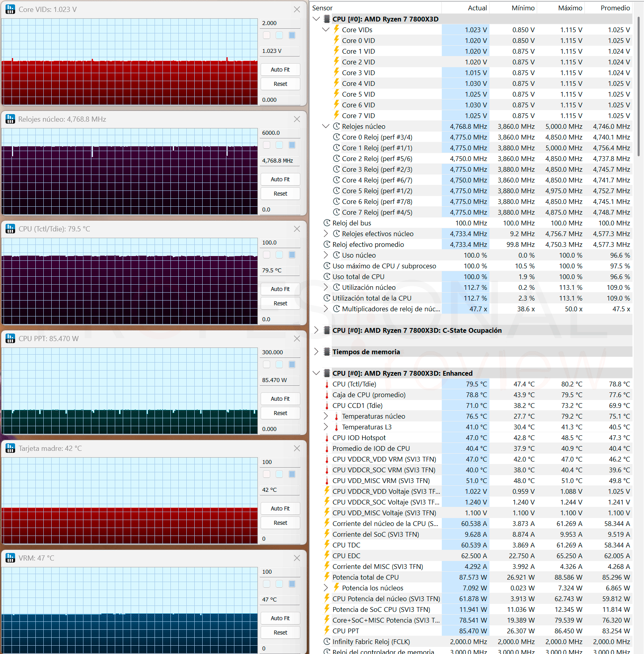Click clock icon beside Infinity Fabric Reloj (FCLK)
The image size is (644, 654).
pos(327,641)
